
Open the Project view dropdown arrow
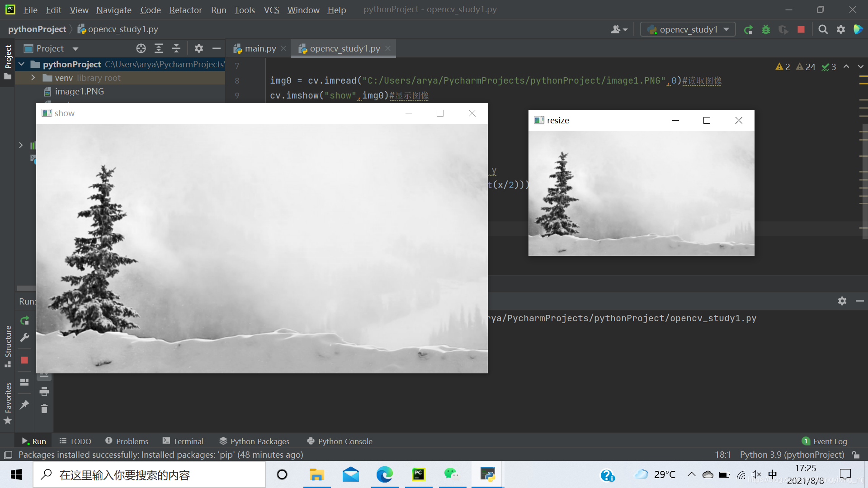(75, 49)
